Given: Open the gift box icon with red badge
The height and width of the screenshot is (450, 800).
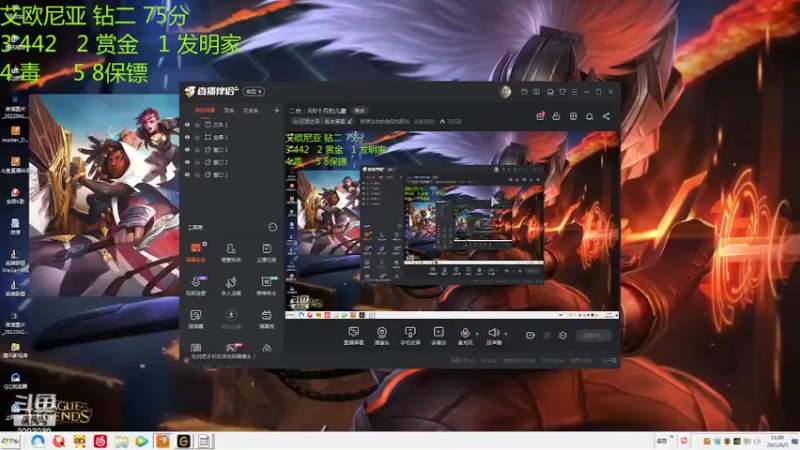Looking at the screenshot, I should click(540, 116).
